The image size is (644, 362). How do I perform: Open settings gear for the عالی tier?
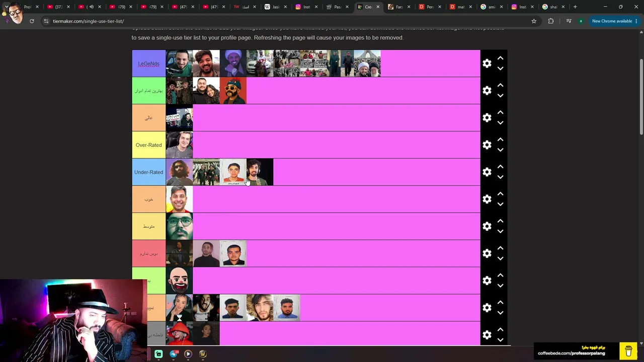click(x=487, y=118)
